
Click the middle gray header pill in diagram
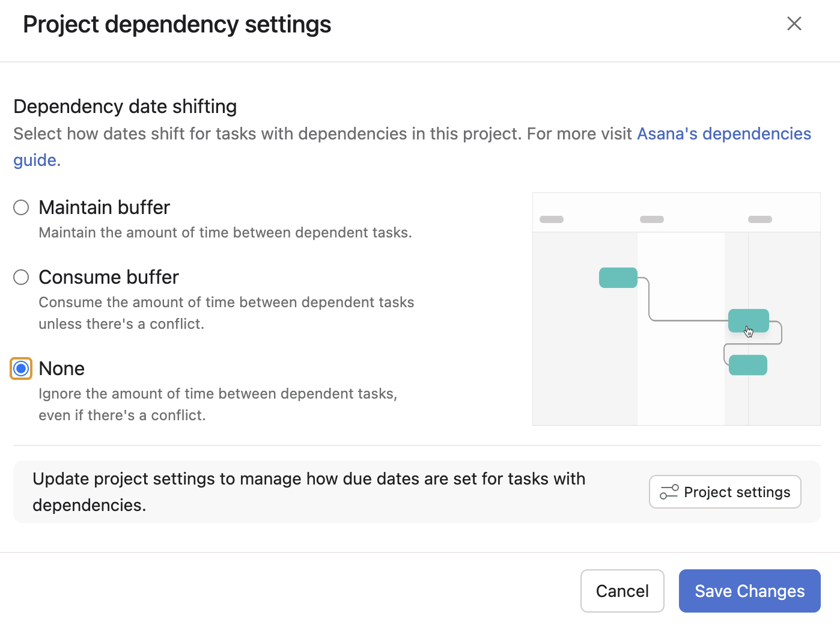point(651,219)
